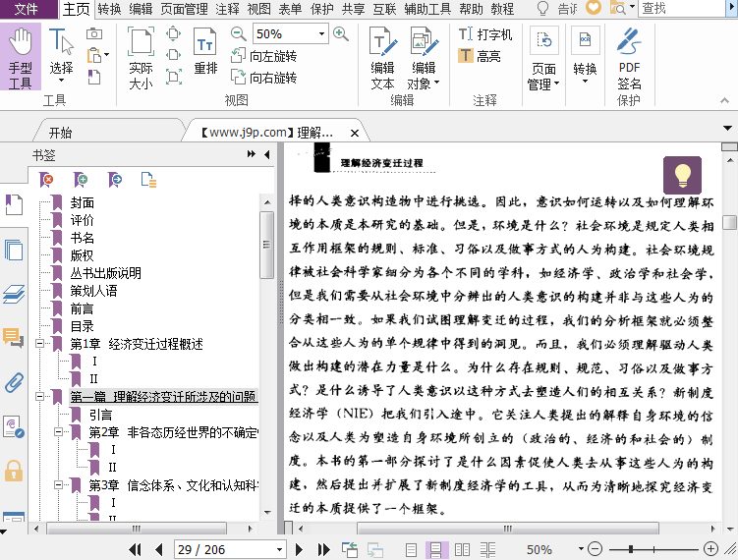738x560 pixels.
Task: Open the PDF Sign tool
Action: coord(629,58)
